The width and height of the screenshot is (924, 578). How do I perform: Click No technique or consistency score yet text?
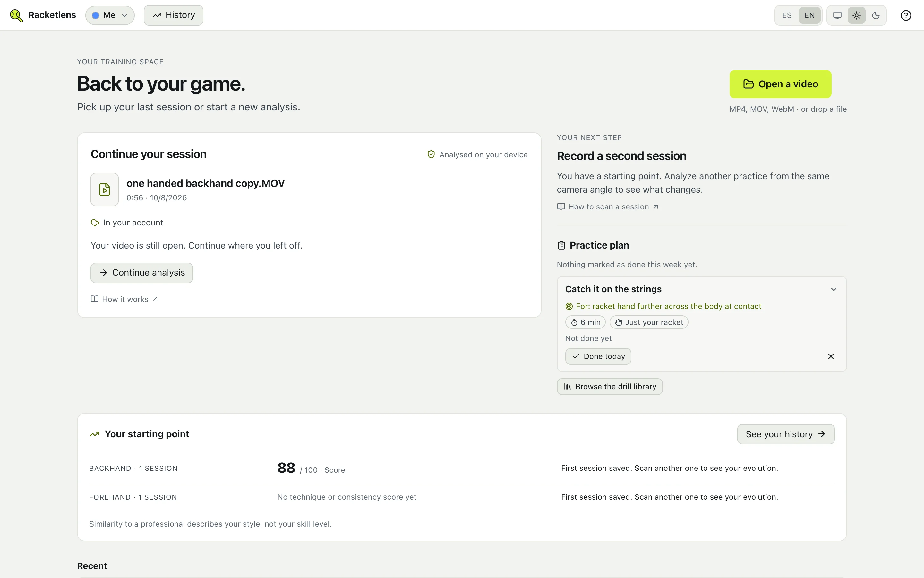point(347,497)
